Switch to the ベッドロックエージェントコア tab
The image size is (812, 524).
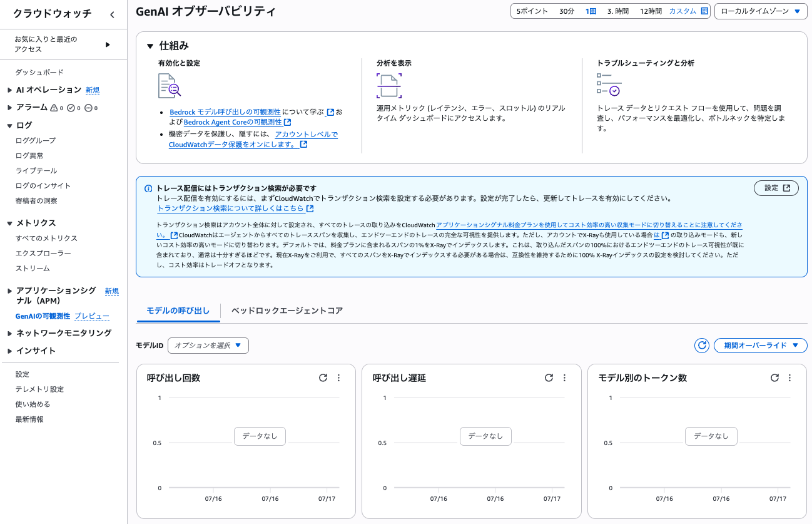287,311
